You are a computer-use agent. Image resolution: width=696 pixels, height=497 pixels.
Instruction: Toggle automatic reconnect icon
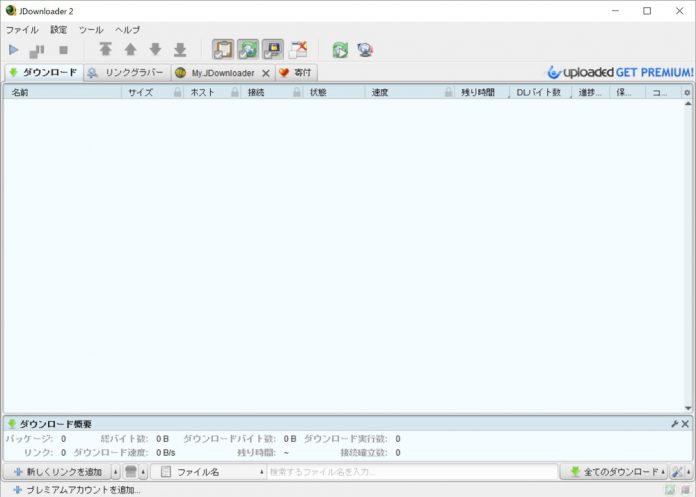point(248,49)
